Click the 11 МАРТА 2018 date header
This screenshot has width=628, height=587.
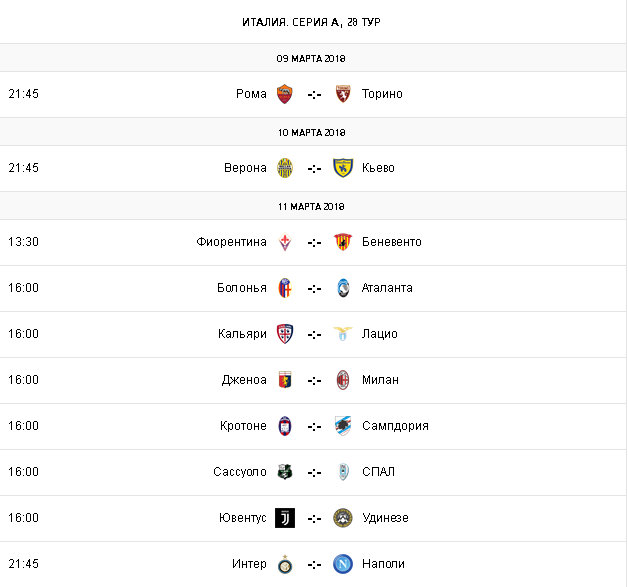(x=313, y=206)
